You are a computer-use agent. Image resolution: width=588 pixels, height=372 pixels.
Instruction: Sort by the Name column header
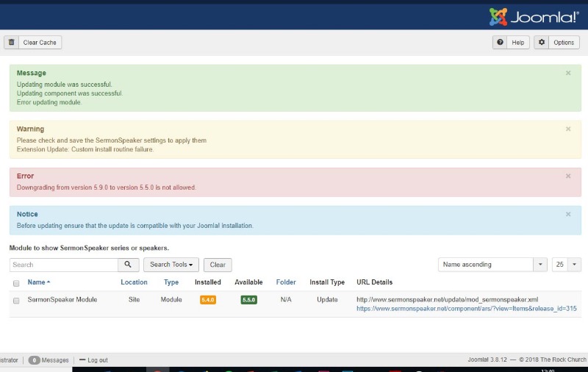39,282
